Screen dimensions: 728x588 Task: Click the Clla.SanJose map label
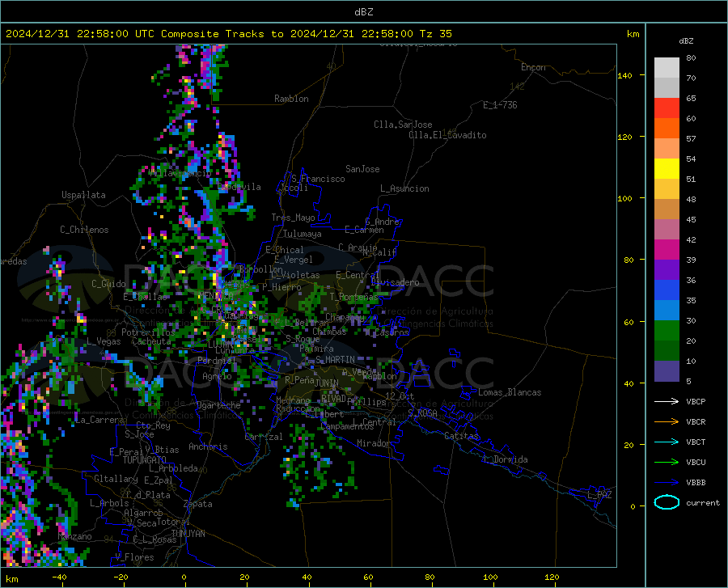[403, 125]
